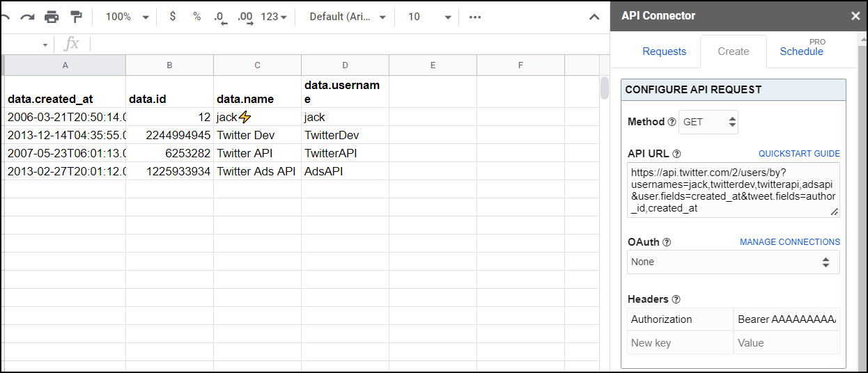Image resolution: width=868 pixels, height=373 pixels.
Task: Select cell with 2013-12-14T04:35:55 date
Action: tap(65, 135)
